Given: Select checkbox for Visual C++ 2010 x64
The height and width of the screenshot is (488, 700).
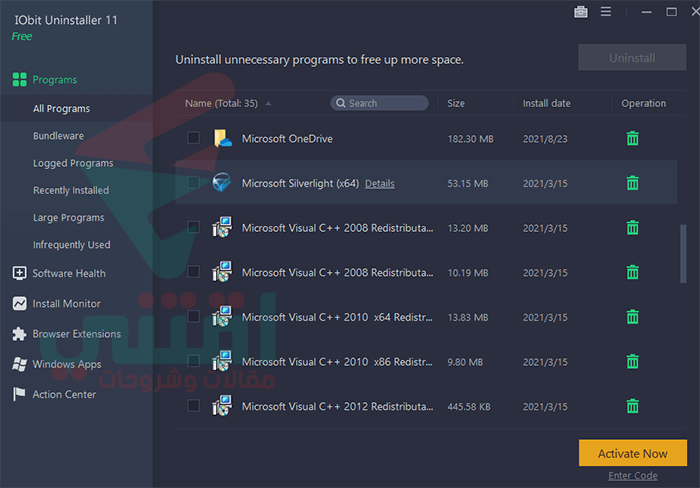Looking at the screenshot, I should [x=193, y=316].
